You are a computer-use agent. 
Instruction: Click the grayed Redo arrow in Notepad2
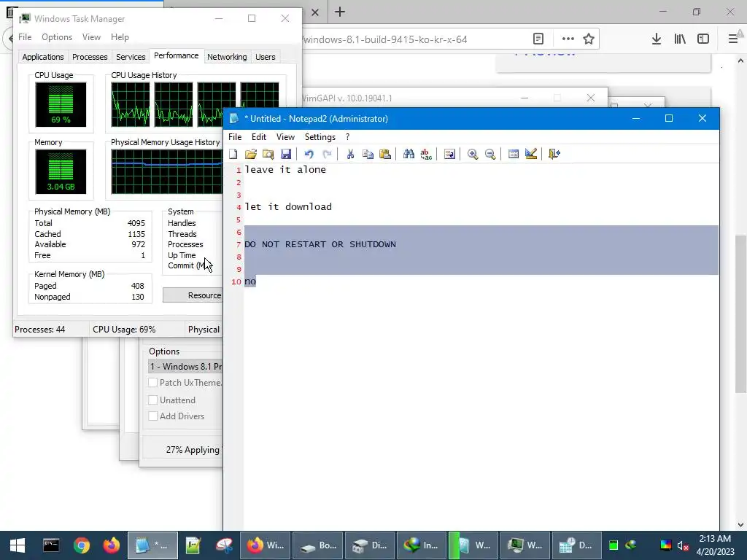(327, 154)
